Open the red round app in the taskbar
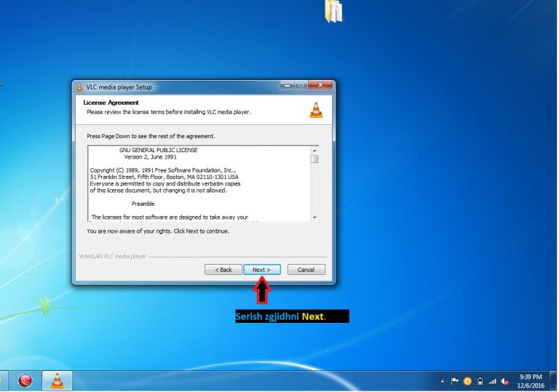 pos(25,380)
